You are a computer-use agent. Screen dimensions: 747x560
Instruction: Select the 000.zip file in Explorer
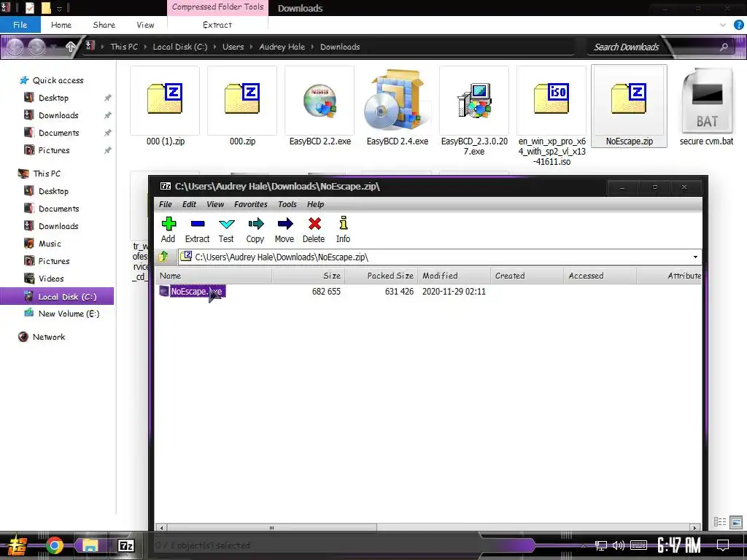click(x=242, y=106)
